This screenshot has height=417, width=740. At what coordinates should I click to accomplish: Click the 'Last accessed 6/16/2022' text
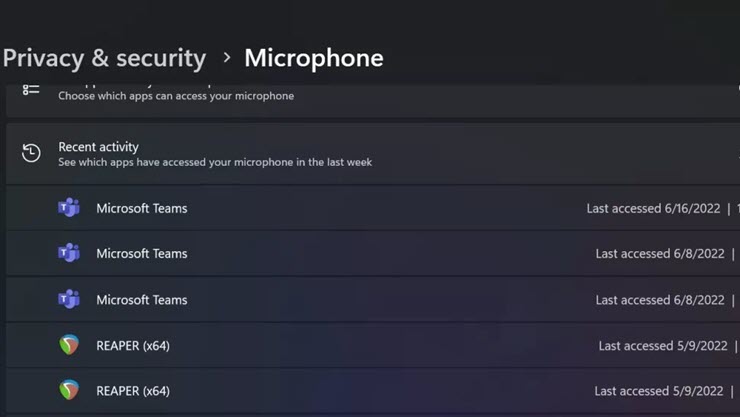click(x=652, y=208)
